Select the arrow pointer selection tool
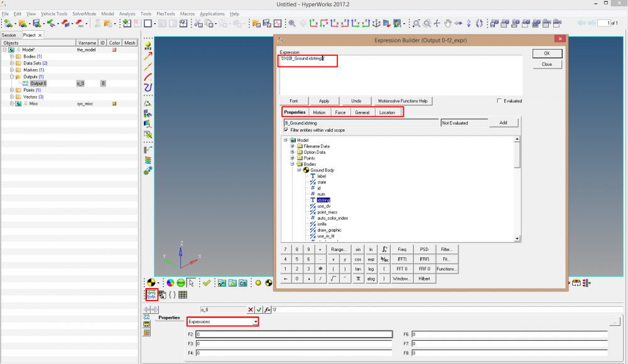 tap(192, 283)
